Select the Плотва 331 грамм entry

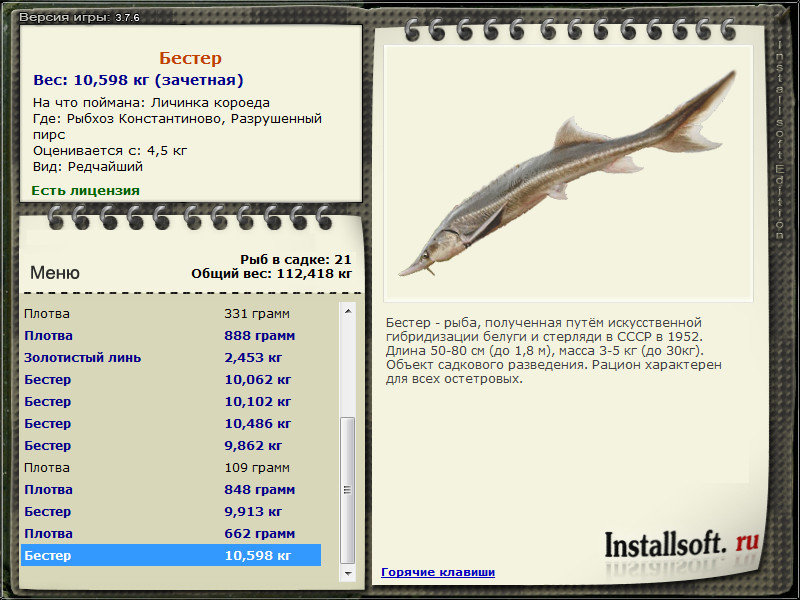pos(171,314)
